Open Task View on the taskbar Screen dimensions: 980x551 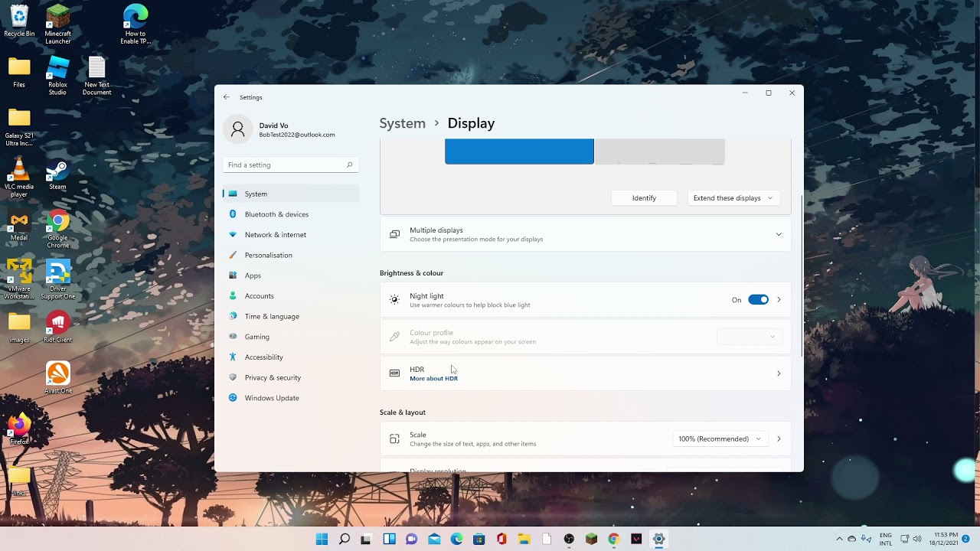point(366,539)
